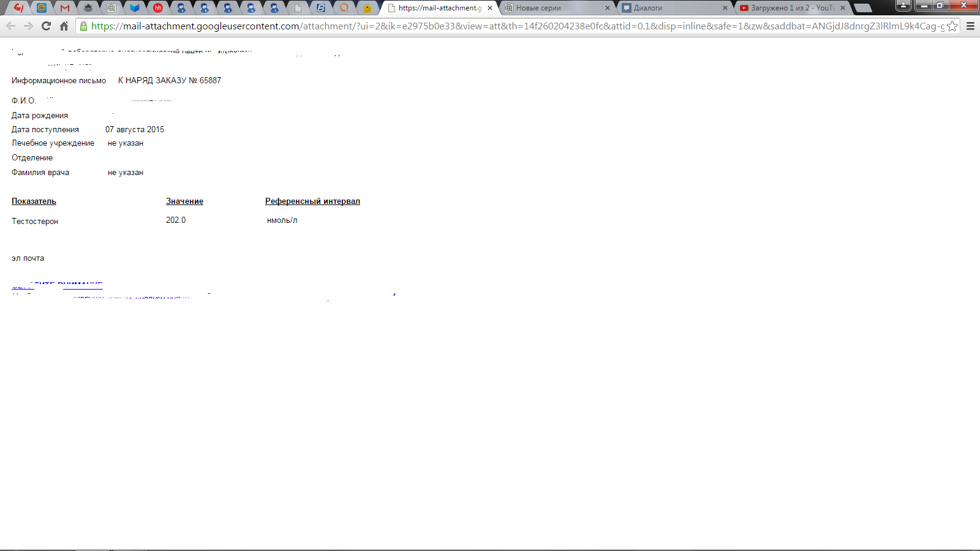Screen dimensions: 980x551
Task: Bookmark this page with the star icon
Action: pos(952,26)
